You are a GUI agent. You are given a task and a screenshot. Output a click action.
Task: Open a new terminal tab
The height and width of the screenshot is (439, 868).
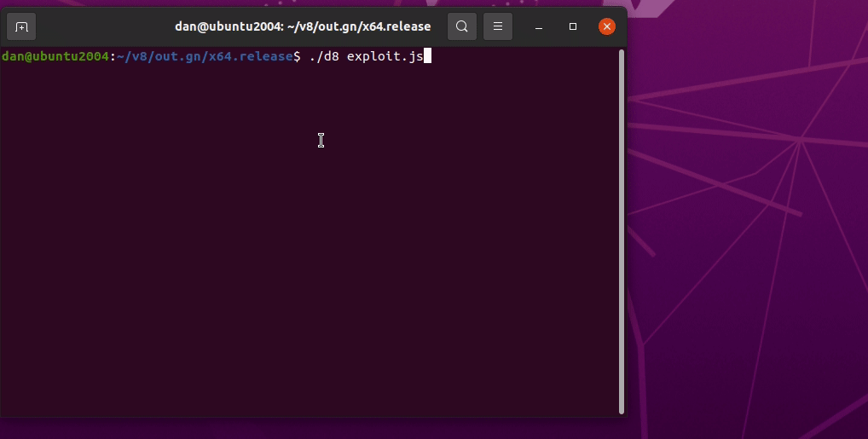point(21,26)
